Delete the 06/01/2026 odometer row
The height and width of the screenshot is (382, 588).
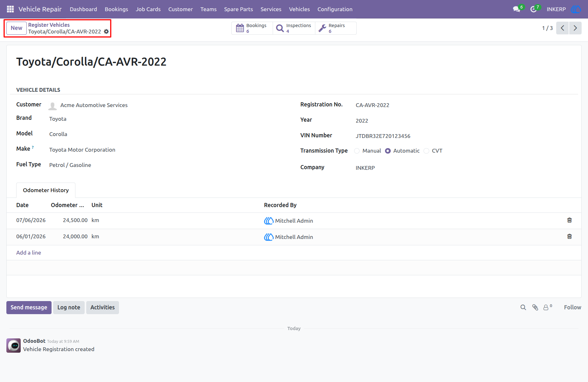570,236
